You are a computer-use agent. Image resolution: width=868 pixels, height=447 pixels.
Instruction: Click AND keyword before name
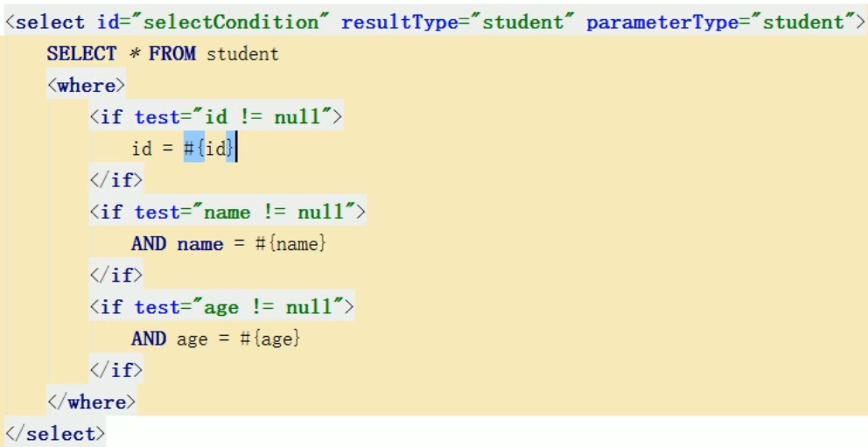pyautogui.click(x=149, y=244)
